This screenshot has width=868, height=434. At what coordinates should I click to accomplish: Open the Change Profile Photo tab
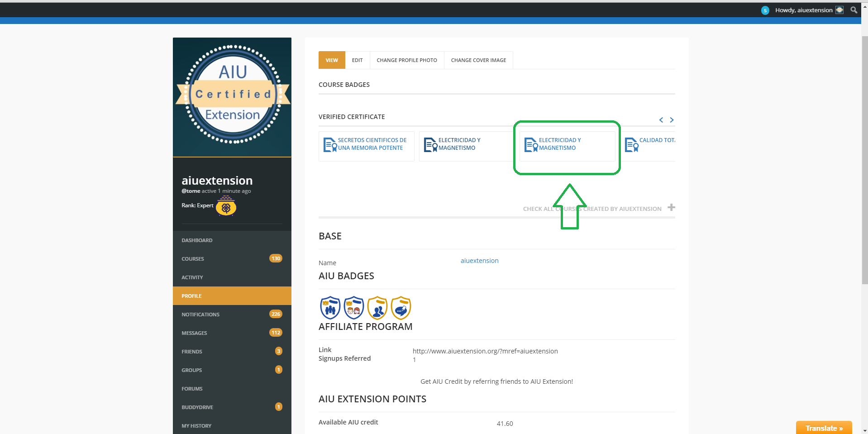(406, 60)
